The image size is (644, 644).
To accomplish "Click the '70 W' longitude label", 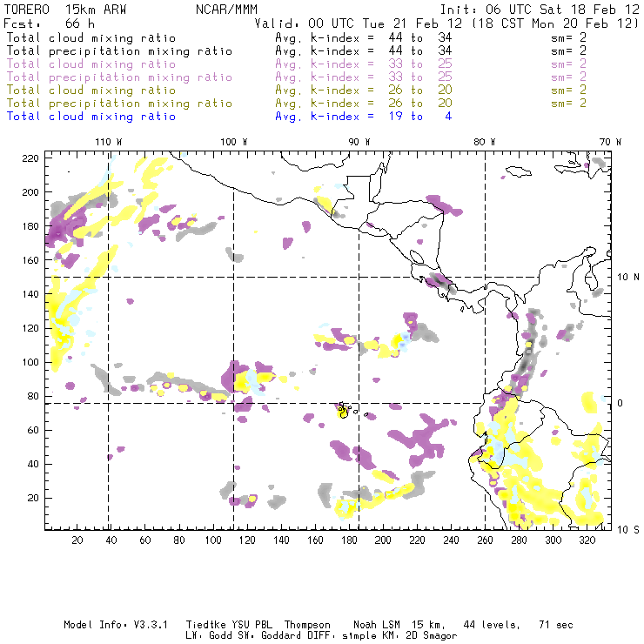I will tap(610, 142).
